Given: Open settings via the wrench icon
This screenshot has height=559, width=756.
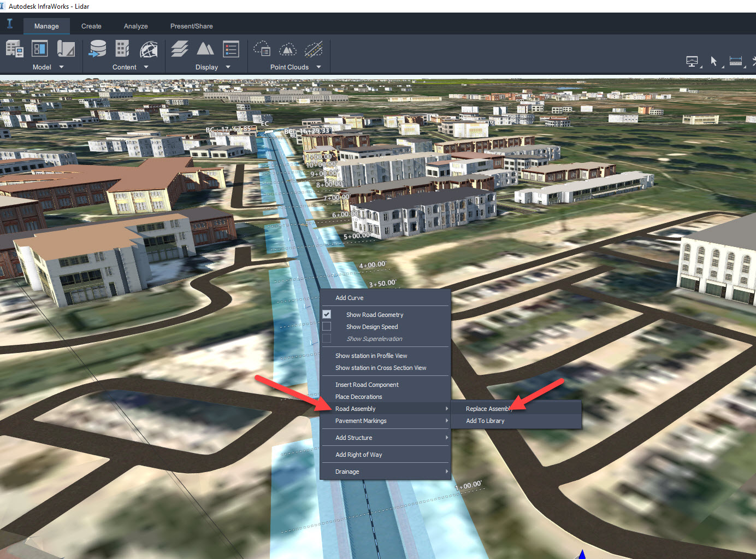Looking at the screenshot, I should tap(754, 61).
